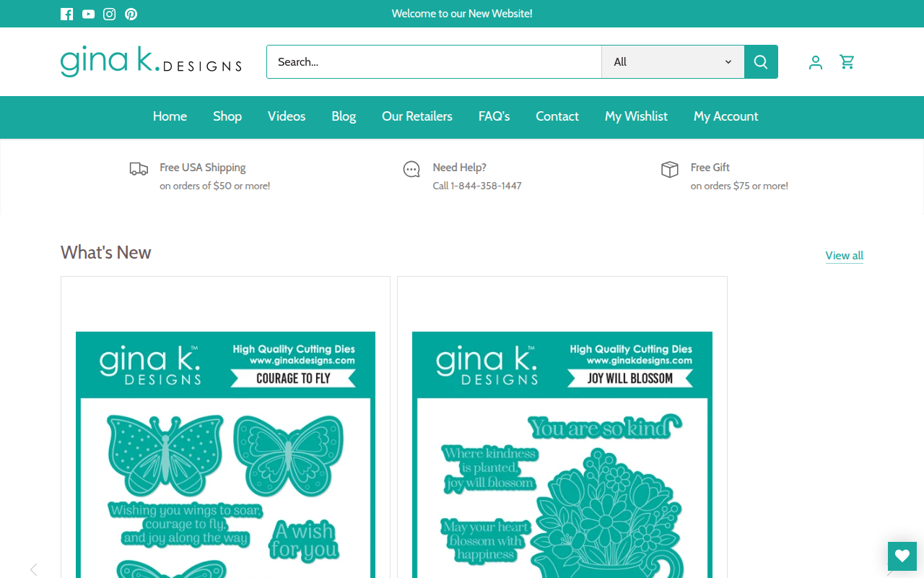Click the Free Gift text
Image resolution: width=924 pixels, height=578 pixels.
coord(710,168)
